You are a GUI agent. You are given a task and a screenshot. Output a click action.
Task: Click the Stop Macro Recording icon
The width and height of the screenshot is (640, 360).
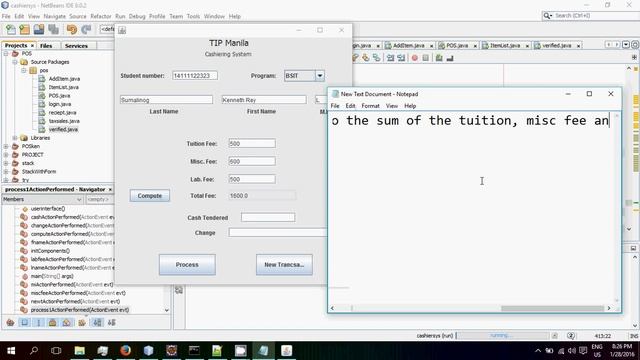[426, 58]
